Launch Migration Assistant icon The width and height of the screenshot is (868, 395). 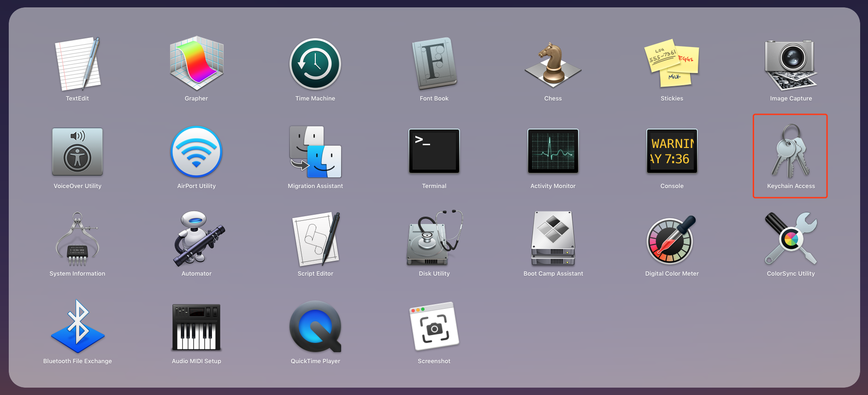pos(315,152)
